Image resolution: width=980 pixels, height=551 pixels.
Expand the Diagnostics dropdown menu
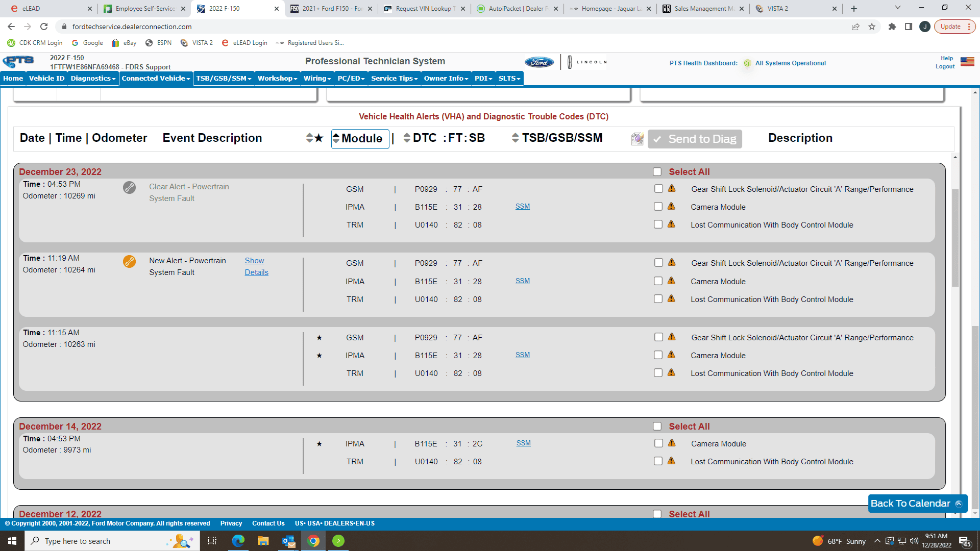[93, 79]
